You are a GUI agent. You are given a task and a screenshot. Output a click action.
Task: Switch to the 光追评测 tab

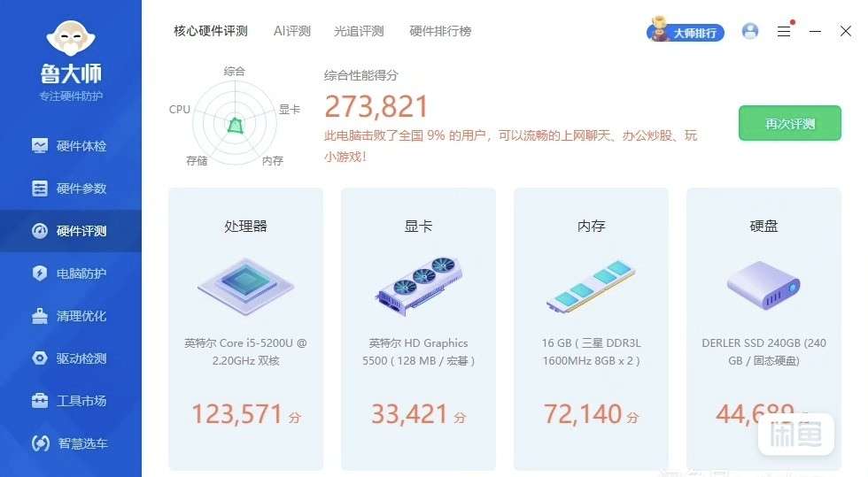(x=359, y=32)
